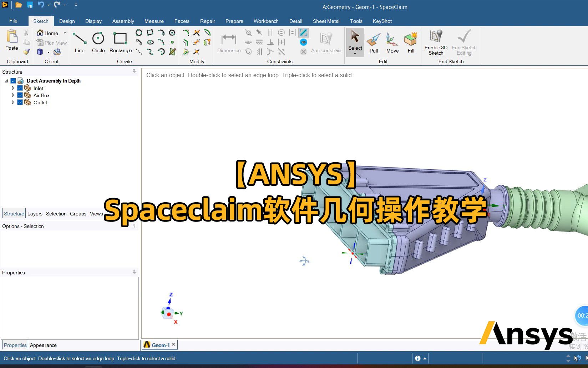The height and width of the screenshot is (368, 588).
Task: Open the Undo history dropdown arrow
Action: point(49,5)
